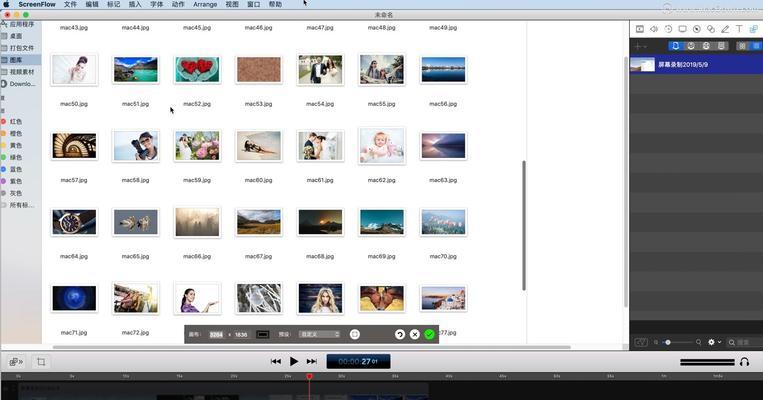Select the 蓝色 blue tag in sidebar
763x400 pixels.
click(16, 169)
